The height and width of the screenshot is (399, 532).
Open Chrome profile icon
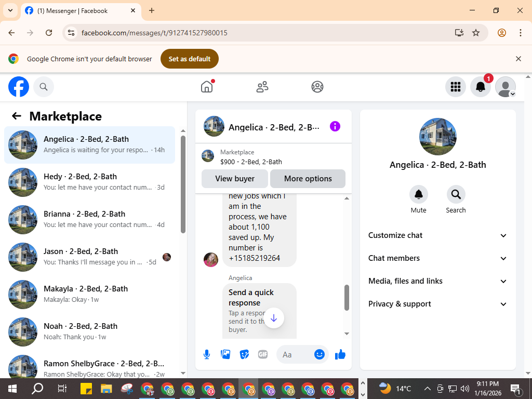pos(502,33)
